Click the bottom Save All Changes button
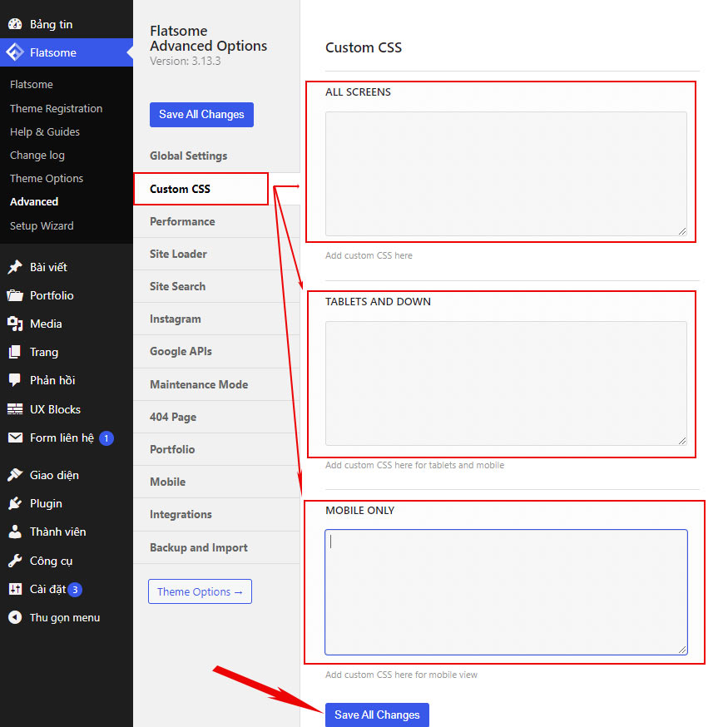This screenshot has height=727, width=728. click(x=377, y=715)
